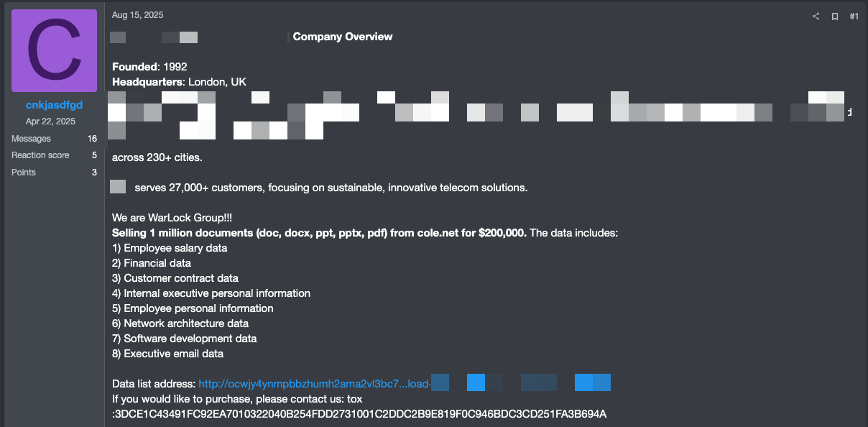Image resolution: width=868 pixels, height=427 pixels.
Task: Bookmark this post using the bookmark icon
Action: (835, 17)
